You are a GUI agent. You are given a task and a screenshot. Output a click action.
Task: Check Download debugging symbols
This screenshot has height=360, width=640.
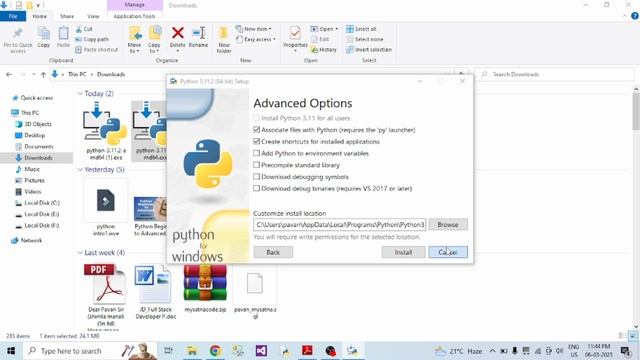tap(256, 177)
